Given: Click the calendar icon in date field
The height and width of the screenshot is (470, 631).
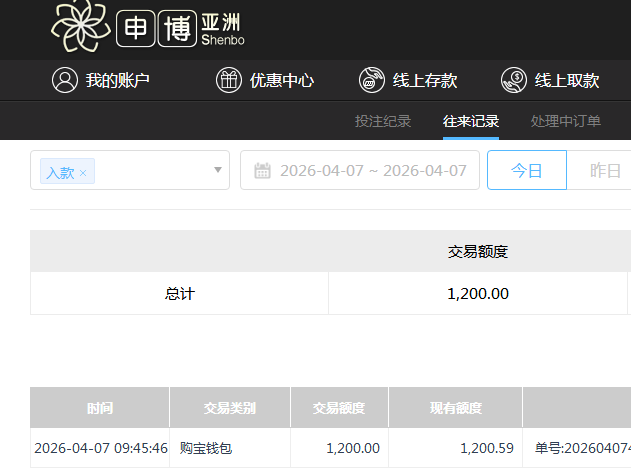Looking at the screenshot, I should (x=262, y=171).
